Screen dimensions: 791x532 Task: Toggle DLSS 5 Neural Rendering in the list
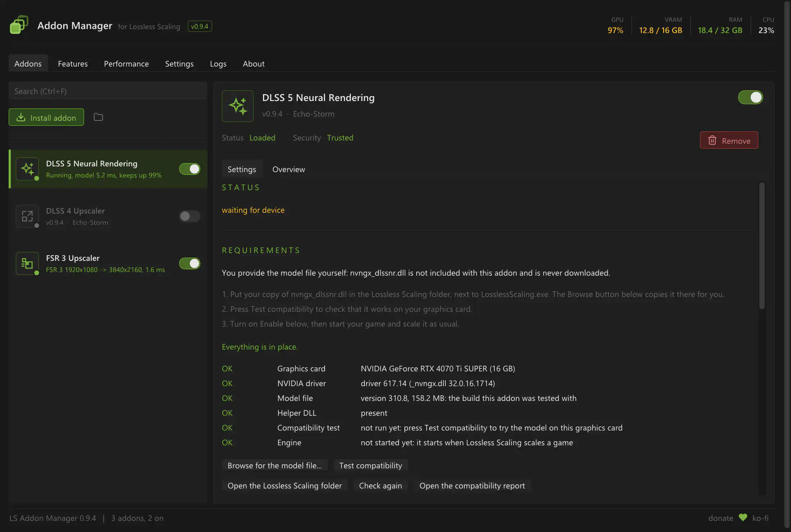[x=189, y=169]
